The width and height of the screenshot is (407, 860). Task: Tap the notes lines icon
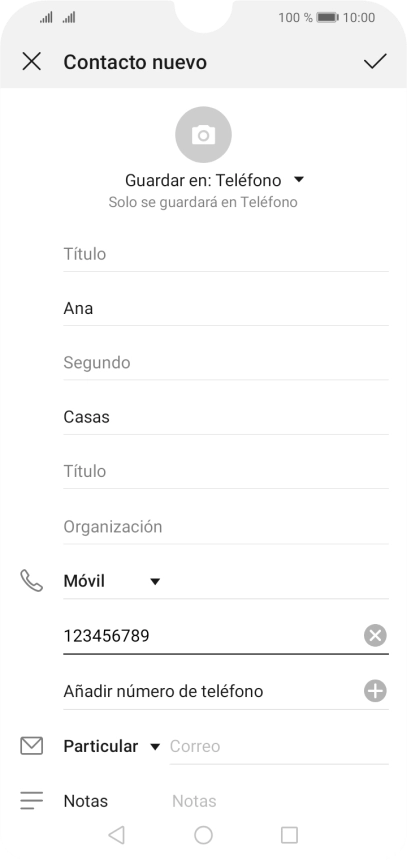pos(31,801)
